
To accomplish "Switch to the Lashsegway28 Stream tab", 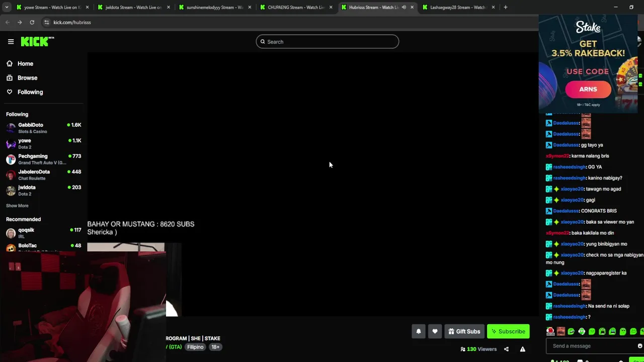I will pyautogui.click(x=458, y=7).
